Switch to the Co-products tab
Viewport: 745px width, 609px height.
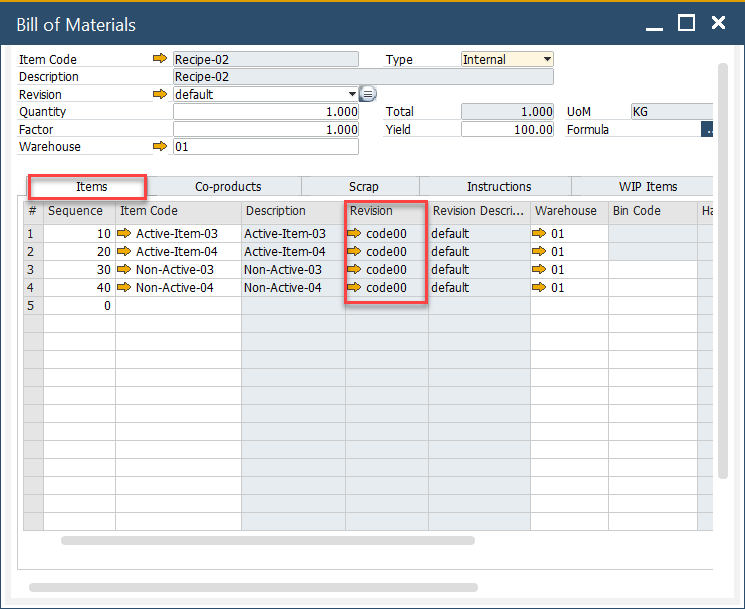[x=228, y=187]
